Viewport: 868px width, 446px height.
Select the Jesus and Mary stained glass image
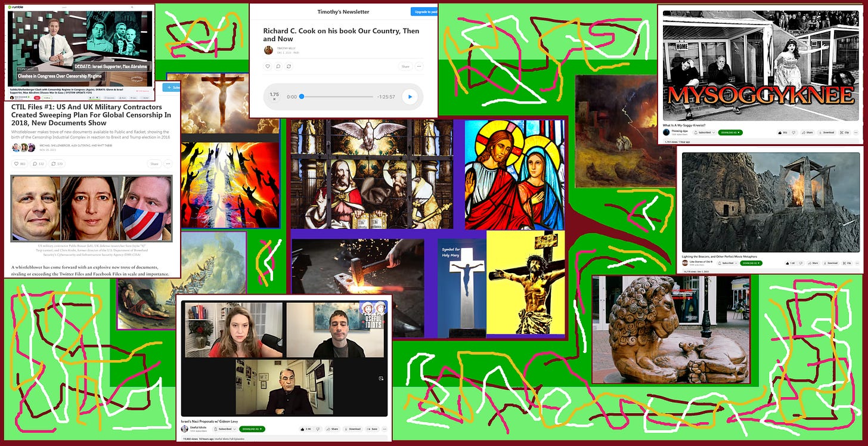(x=514, y=175)
